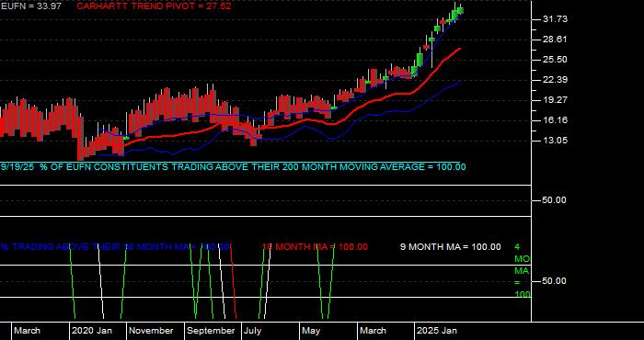This screenshot has height=340, width=644.
Task: Click the March marker before 2025 Jan
Action: [373, 331]
